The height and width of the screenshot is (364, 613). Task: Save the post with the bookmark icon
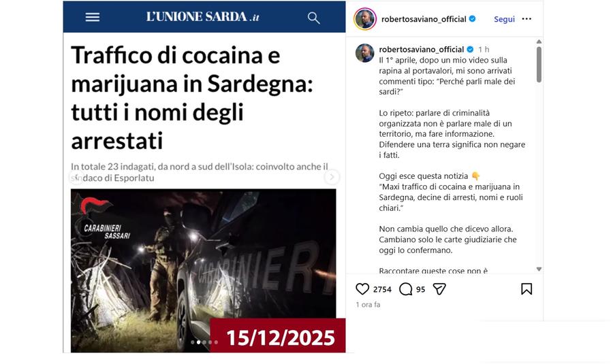[526, 289]
